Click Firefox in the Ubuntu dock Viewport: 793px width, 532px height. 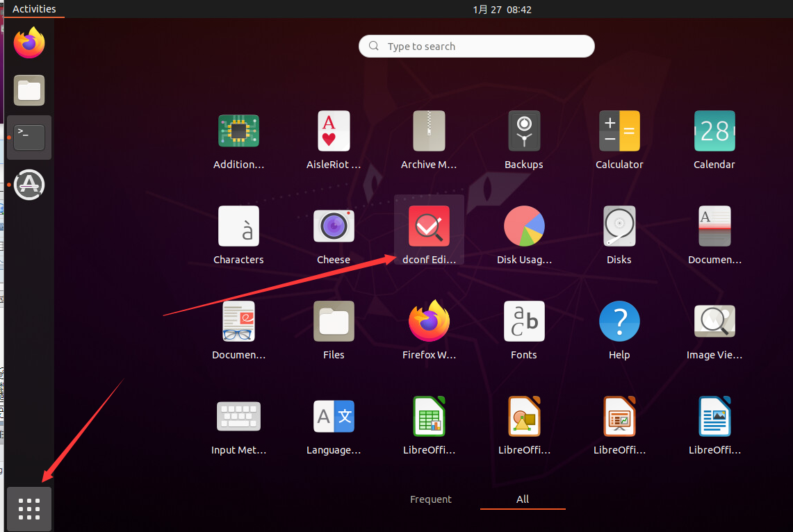[28, 43]
